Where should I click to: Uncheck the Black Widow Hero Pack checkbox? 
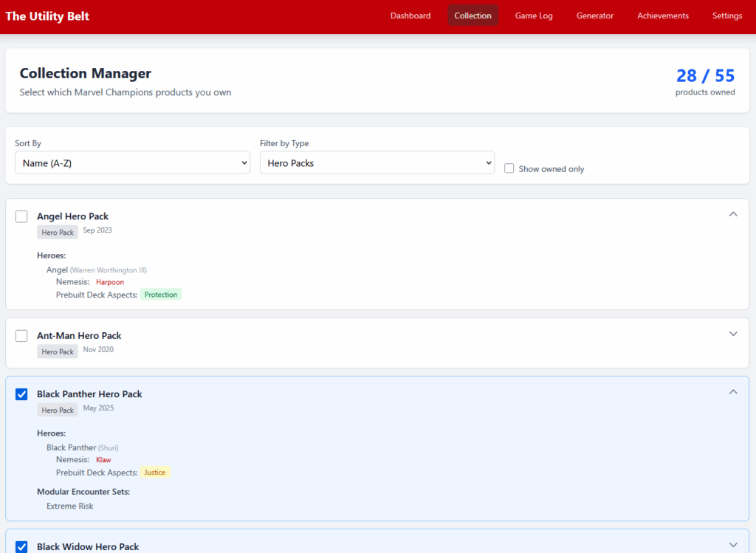pos(22,547)
